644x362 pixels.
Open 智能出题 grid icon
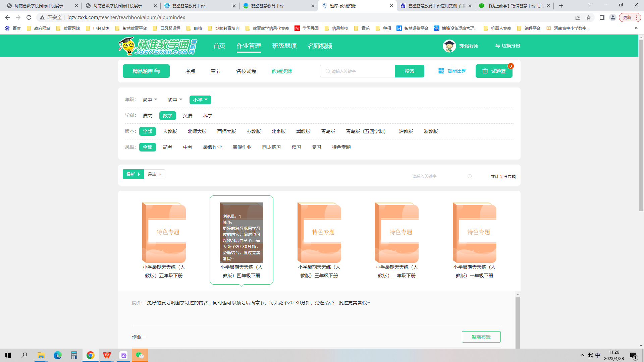(x=441, y=71)
